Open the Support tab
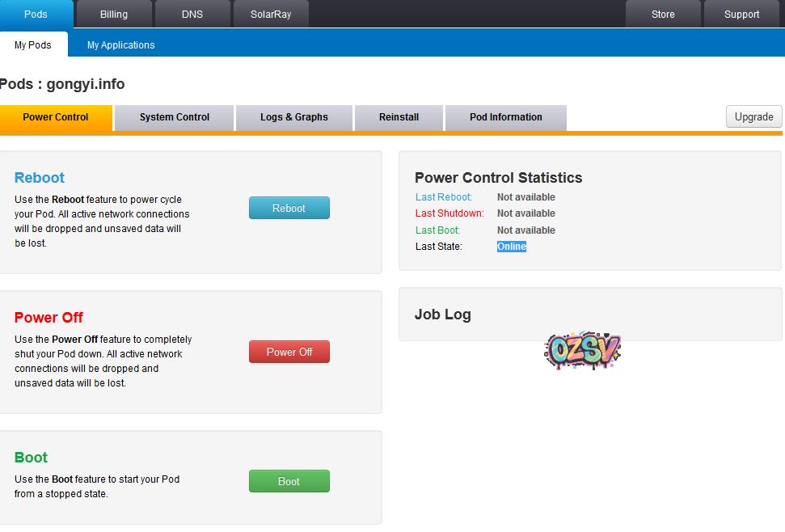 pos(741,14)
